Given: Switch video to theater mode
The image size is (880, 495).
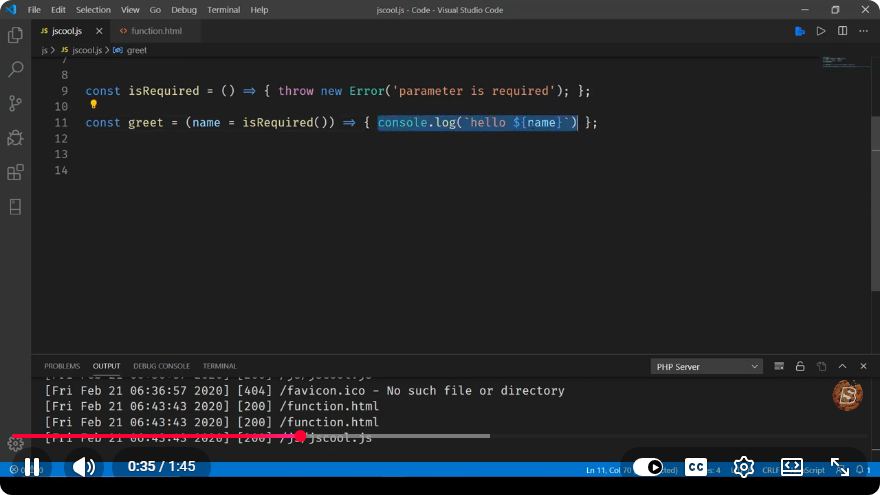Looking at the screenshot, I should tap(791, 467).
